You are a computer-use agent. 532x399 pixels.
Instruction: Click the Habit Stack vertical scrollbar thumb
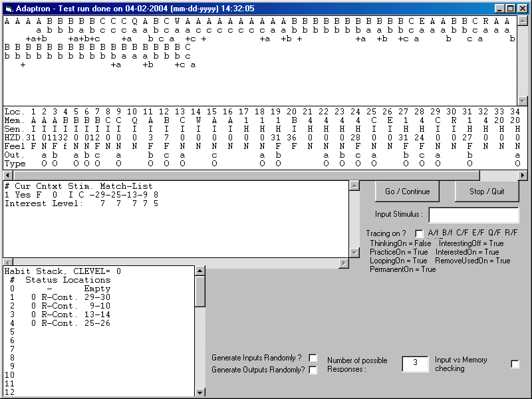click(x=200, y=291)
